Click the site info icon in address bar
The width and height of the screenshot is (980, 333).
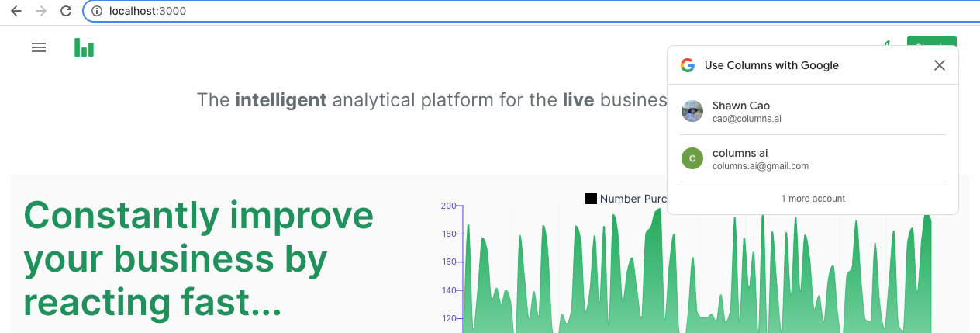point(97,11)
